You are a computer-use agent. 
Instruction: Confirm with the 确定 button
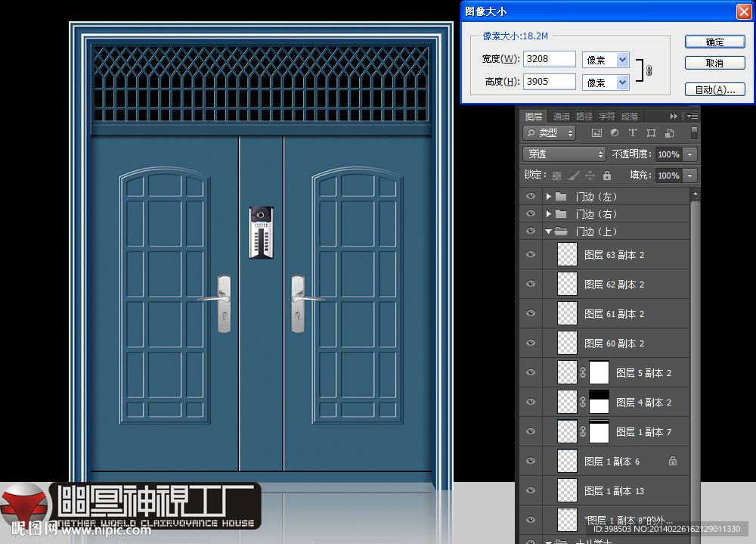tap(715, 42)
